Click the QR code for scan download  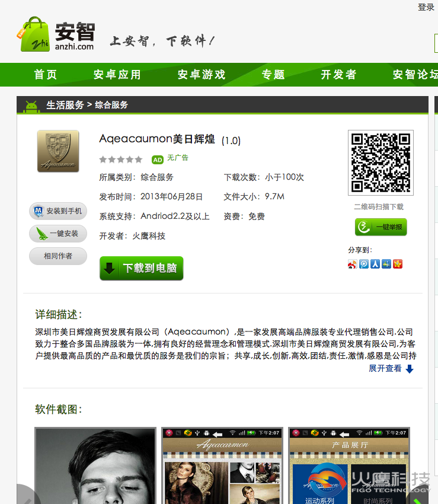click(381, 162)
